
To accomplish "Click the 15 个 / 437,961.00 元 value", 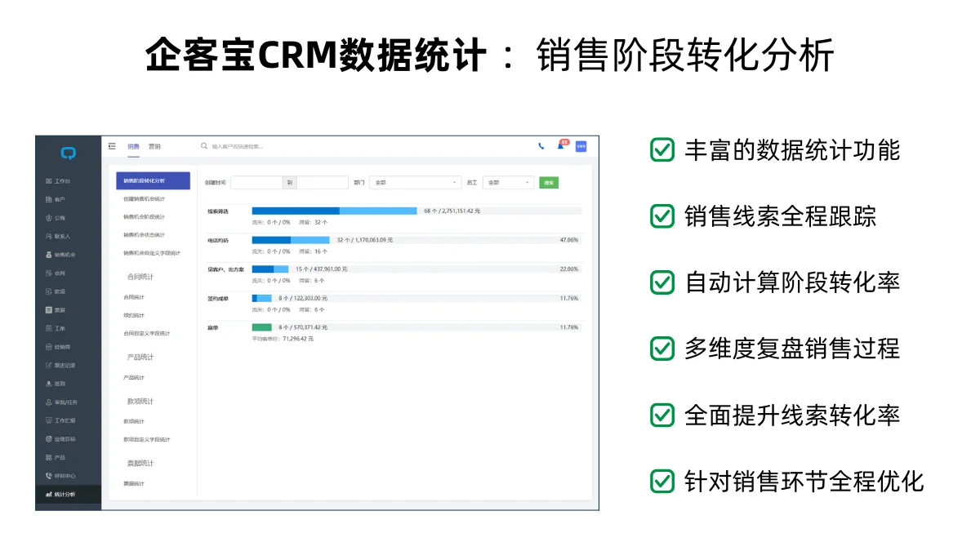I will (321, 269).
